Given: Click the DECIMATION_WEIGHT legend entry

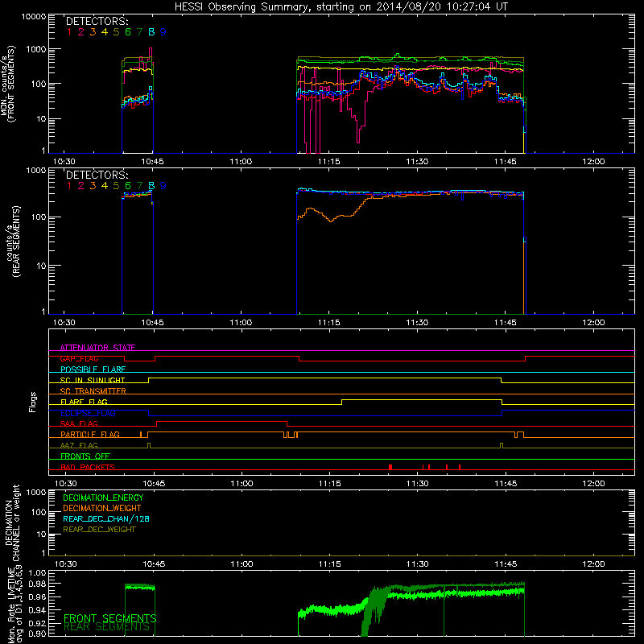Looking at the screenshot, I should tap(102, 508).
